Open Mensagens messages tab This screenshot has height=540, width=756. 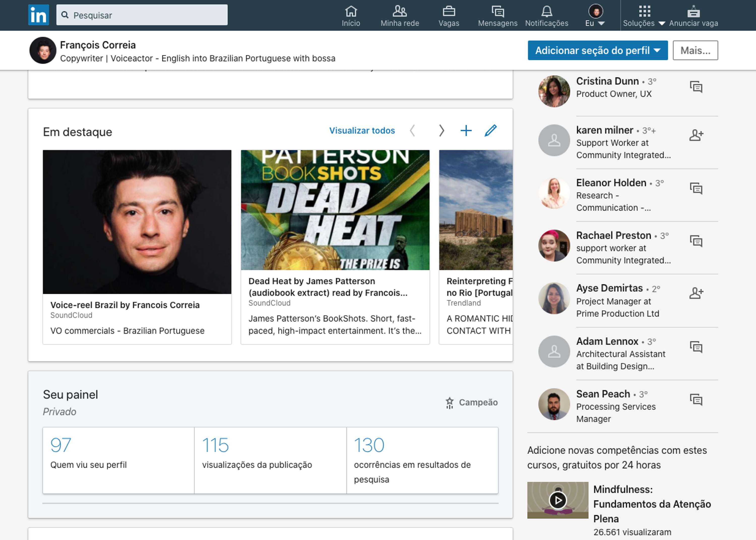click(498, 16)
